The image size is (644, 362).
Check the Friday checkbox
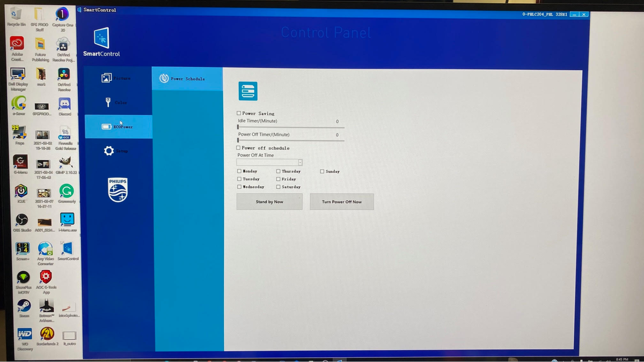point(278,179)
